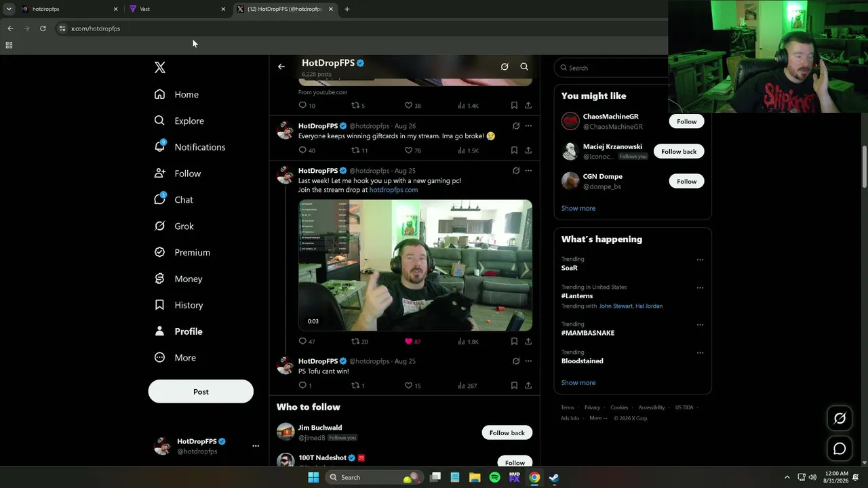Like the giftcards post
Image resolution: width=868 pixels, height=488 pixels.
point(408,150)
